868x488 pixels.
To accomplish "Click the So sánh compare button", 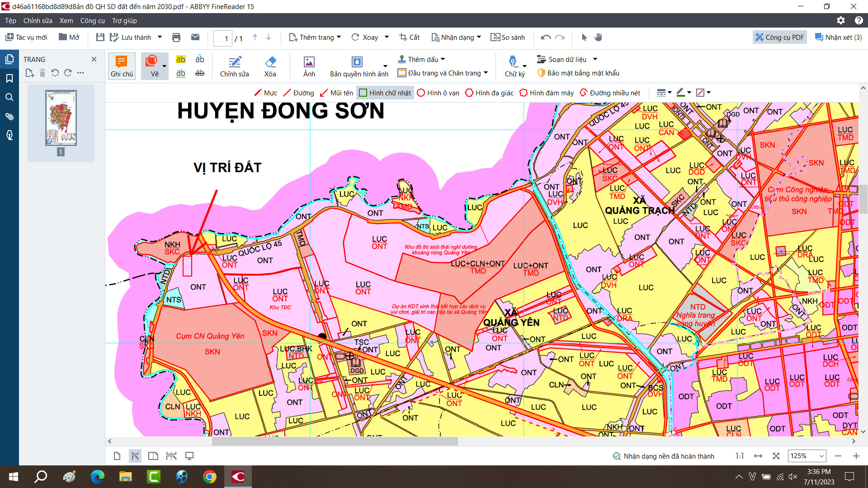I will click(x=508, y=38).
